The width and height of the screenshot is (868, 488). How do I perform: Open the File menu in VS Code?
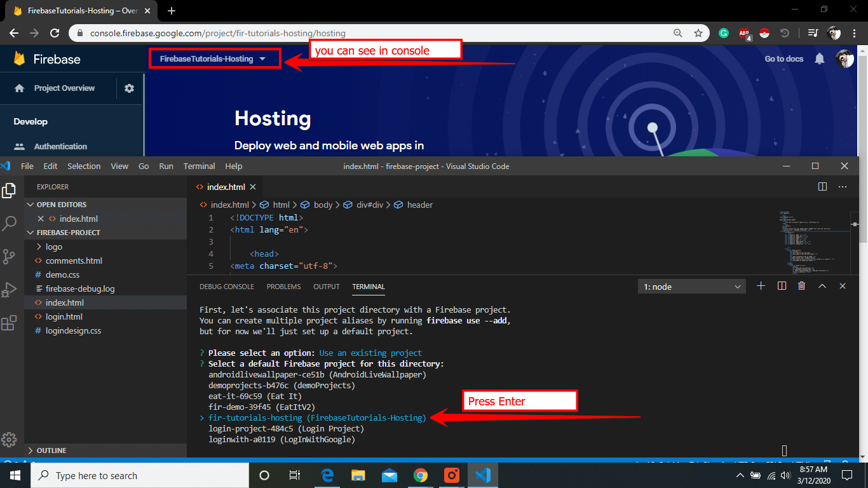click(27, 166)
